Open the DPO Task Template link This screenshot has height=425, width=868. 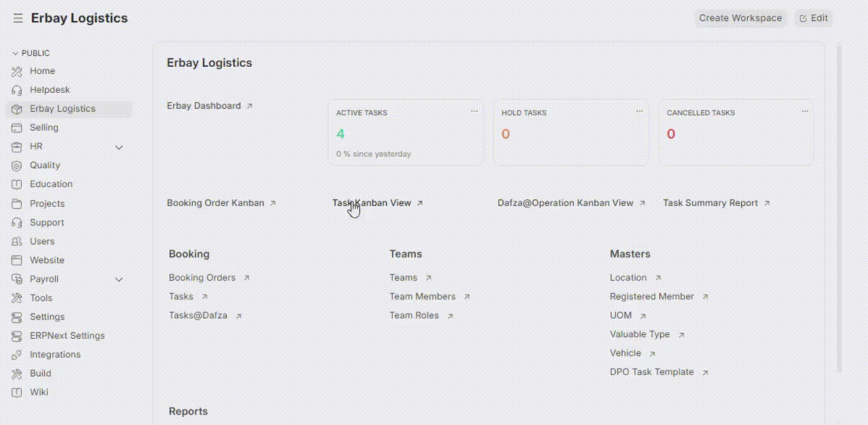pyautogui.click(x=652, y=372)
